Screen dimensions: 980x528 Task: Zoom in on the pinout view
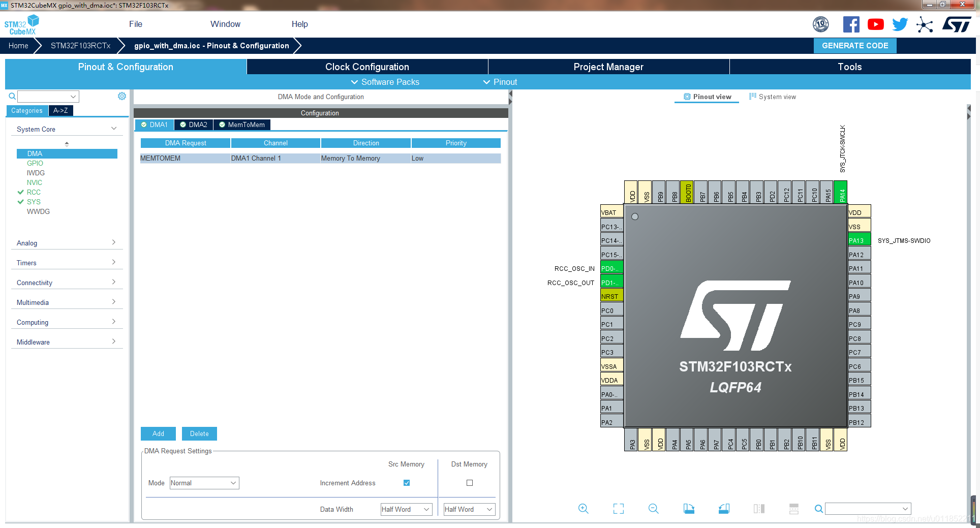(x=583, y=509)
